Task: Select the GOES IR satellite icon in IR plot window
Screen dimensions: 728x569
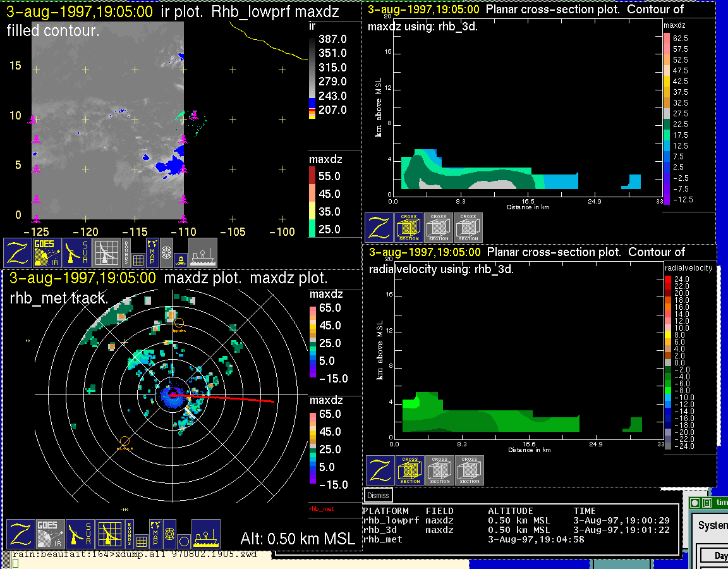Action: 47,253
